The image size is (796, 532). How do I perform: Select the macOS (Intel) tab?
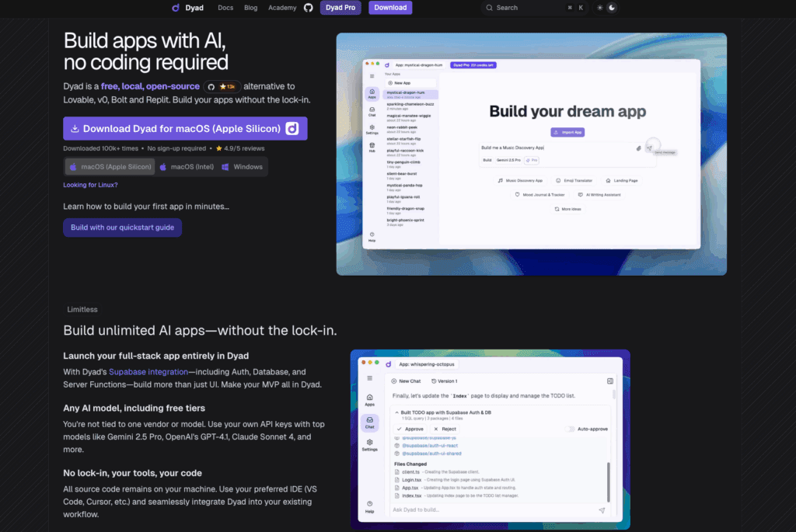(187, 167)
